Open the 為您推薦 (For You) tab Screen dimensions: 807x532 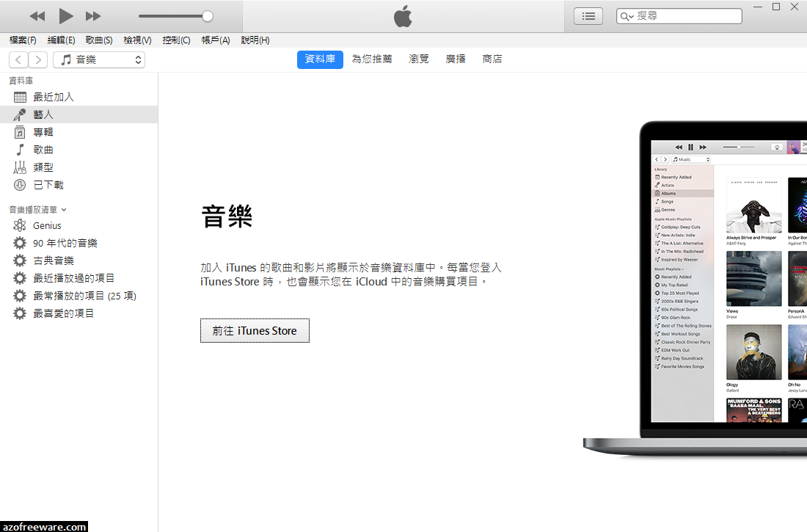(x=372, y=59)
